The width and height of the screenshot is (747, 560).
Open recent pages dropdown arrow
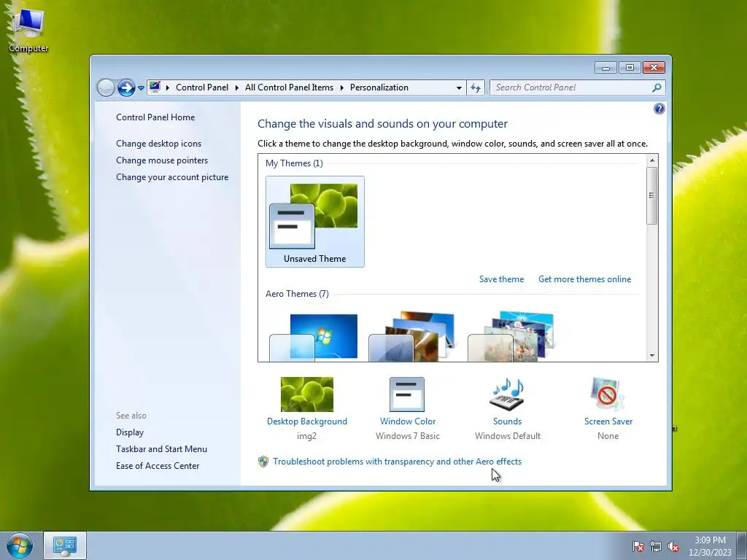point(141,88)
